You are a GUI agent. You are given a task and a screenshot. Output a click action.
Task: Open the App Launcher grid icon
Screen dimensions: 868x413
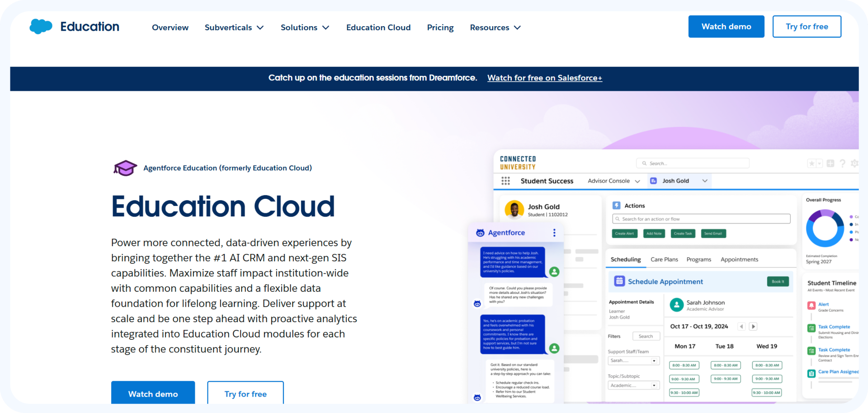505,180
